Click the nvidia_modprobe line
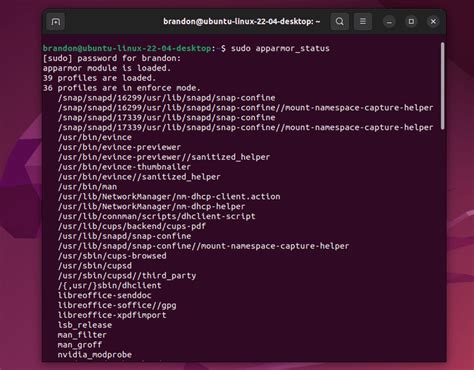The width and height of the screenshot is (474, 370). coord(95,355)
